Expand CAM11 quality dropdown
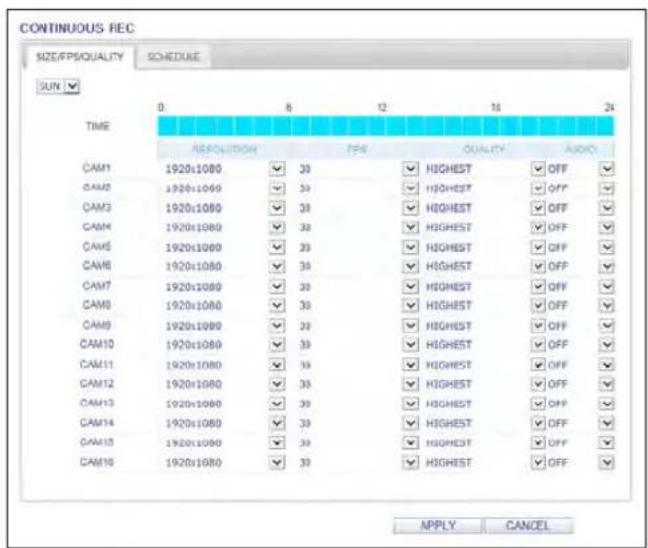The image size is (648, 548). pos(538,365)
